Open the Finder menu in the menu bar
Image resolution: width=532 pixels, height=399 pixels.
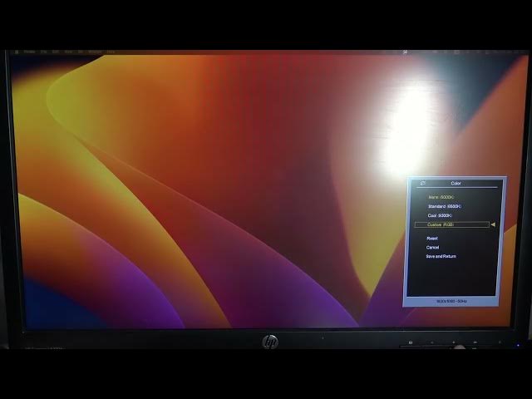click(32, 52)
